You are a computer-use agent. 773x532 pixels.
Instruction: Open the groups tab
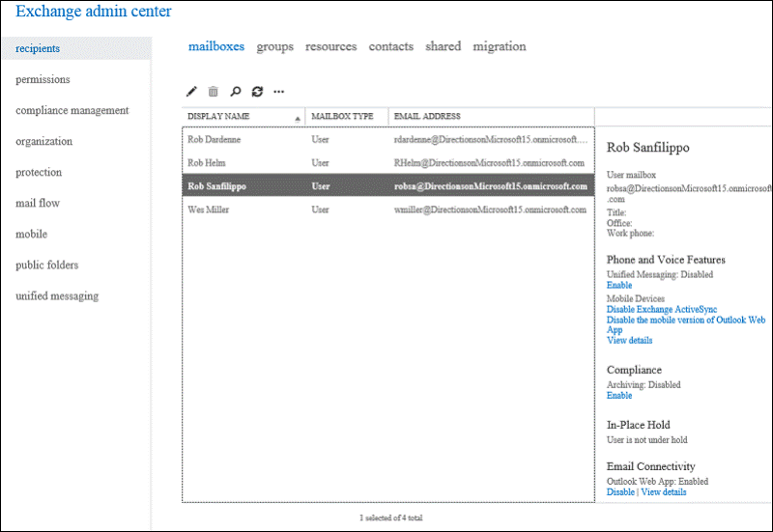point(275,46)
